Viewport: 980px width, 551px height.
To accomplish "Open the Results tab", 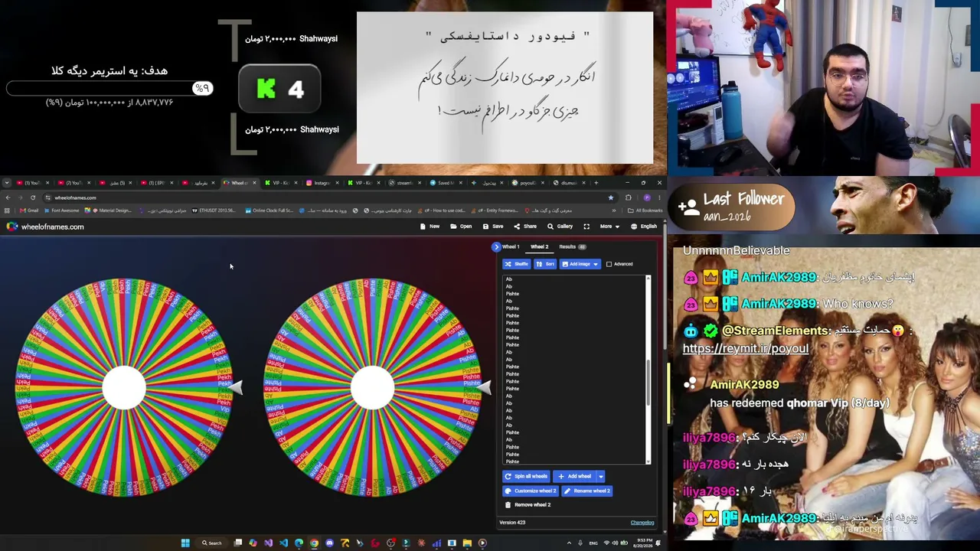I will pyautogui.click(x=572, y=247).
